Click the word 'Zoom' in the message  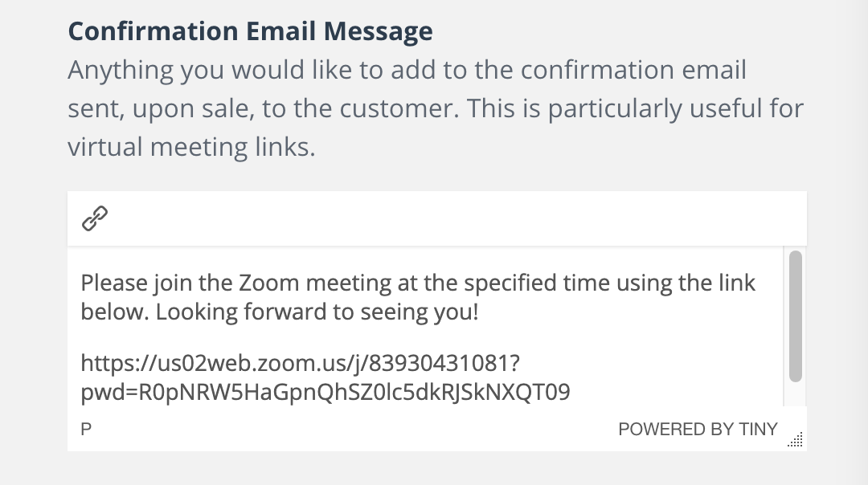coord(269,283)
